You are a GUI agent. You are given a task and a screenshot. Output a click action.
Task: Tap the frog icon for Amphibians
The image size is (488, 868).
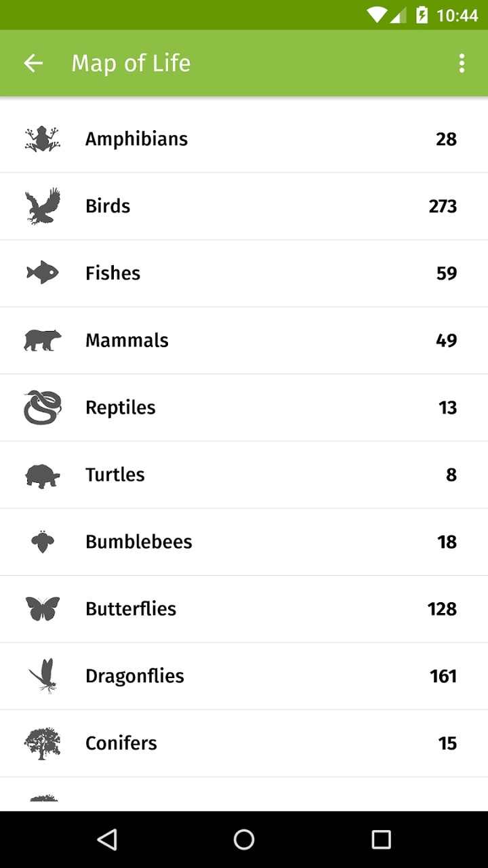(x=43, y=139)
